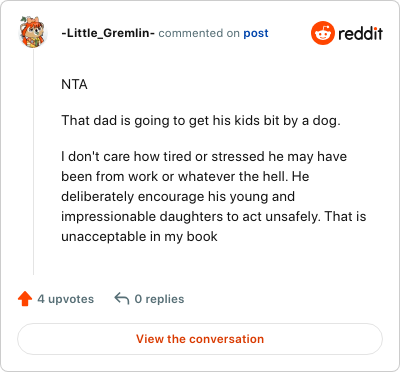Image resolution: width=400 pixels, height=372 pixels.
Task: Click the line starting "I don't care how tired"
Action: tap(204, 156)
